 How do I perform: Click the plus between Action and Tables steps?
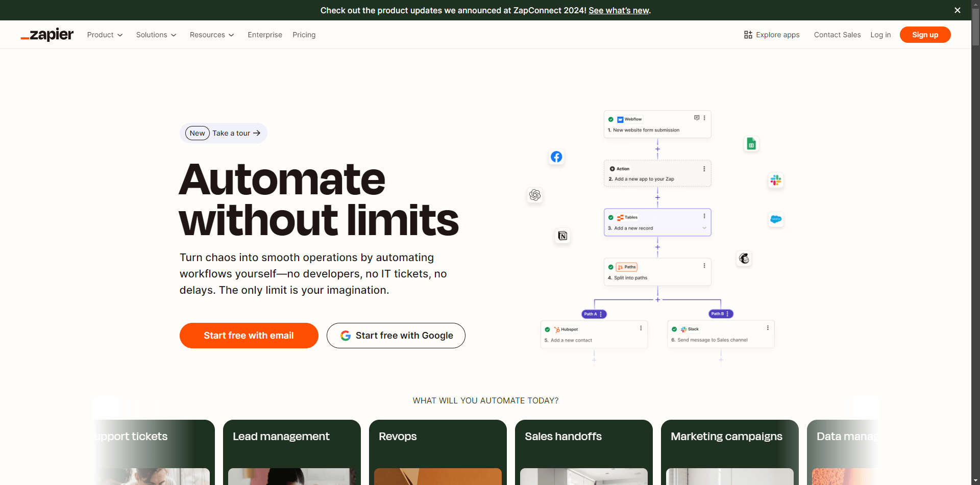click(657, 197)
